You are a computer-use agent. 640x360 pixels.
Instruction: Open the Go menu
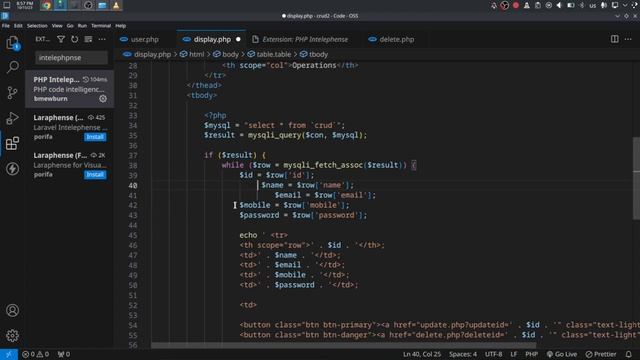point(70,26)
